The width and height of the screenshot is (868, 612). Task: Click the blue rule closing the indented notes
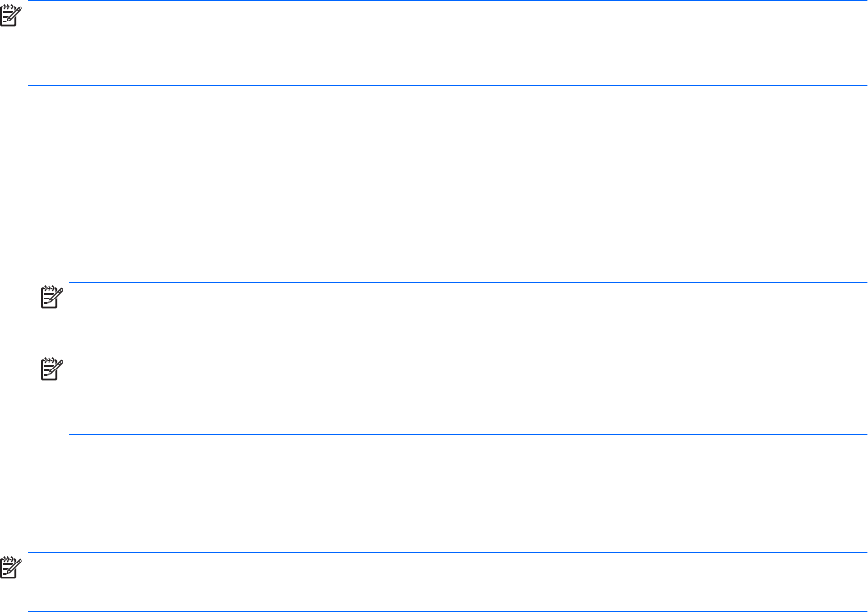[x=467, y=434]
